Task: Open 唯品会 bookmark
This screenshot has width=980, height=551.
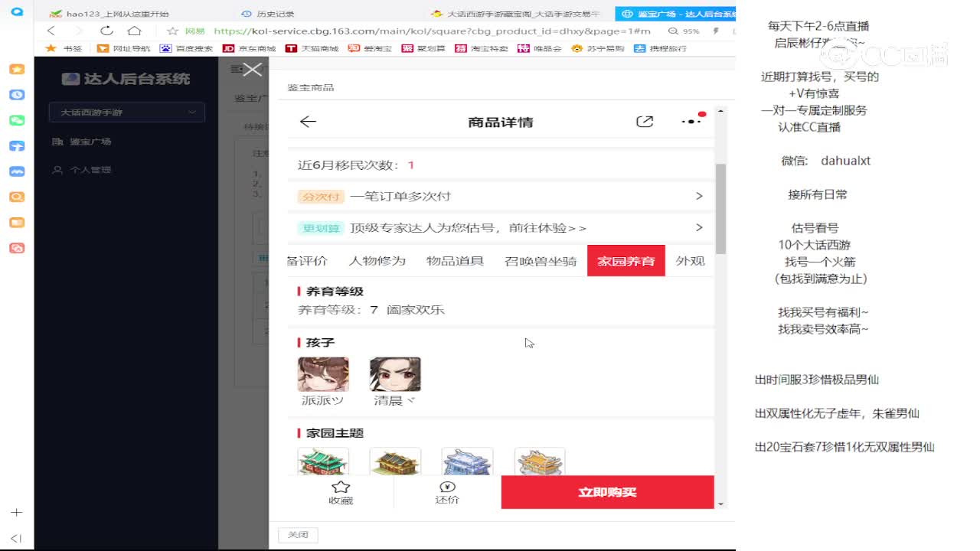Action: 540,48
